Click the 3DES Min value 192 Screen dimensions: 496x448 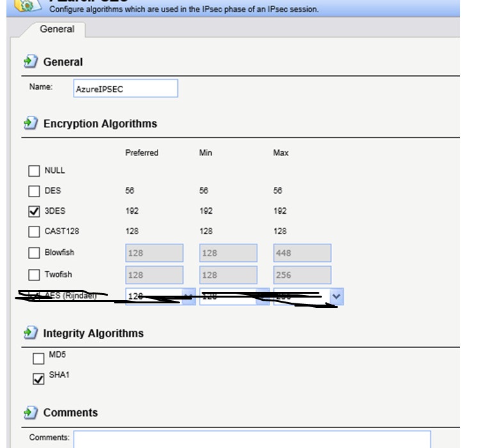tap(206, 211)
